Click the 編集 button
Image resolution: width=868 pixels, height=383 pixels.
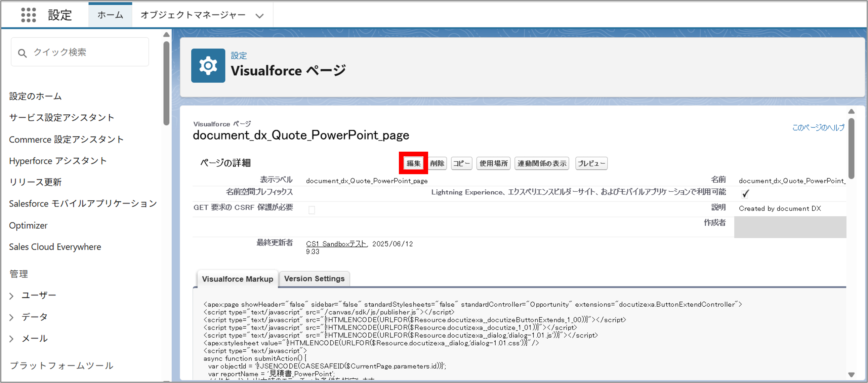pos(413,163)
